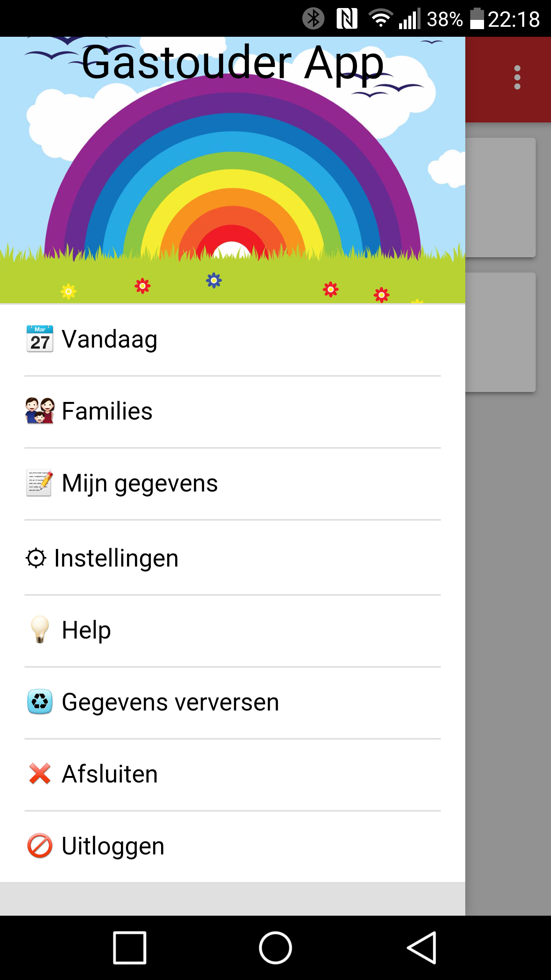
Task: Tap the light bulb Help icon
Action: 40,630
